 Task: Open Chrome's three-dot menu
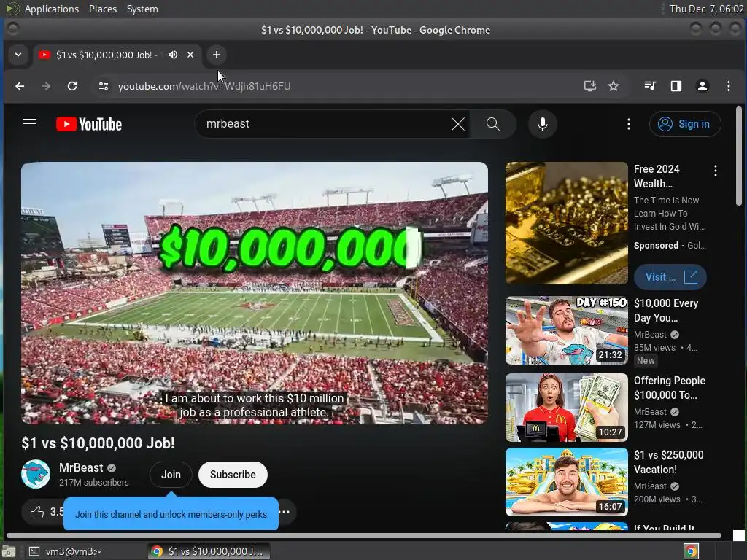click(729, 86)
